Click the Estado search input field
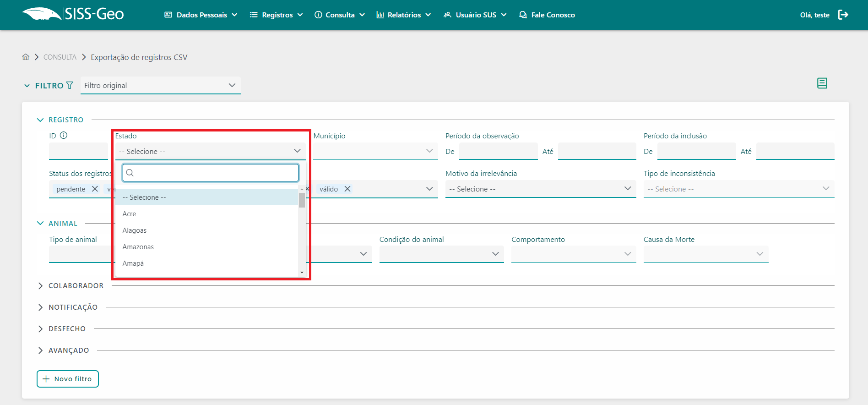868x405 pixels. click(x=215, y=173)
